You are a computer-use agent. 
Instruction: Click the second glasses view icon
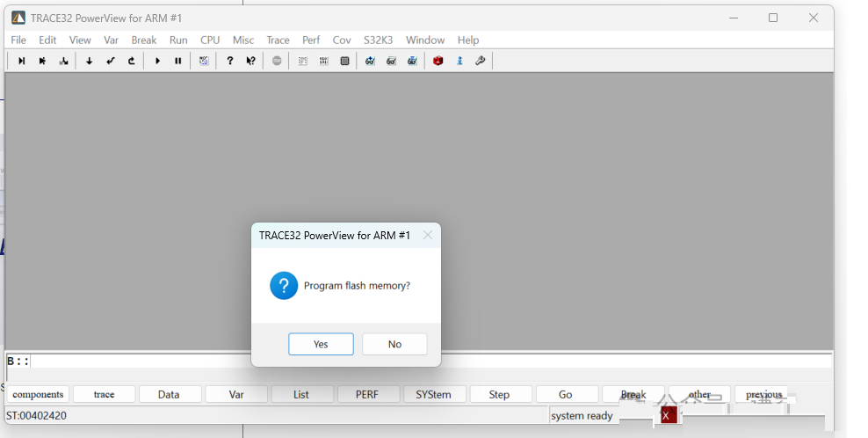pos(391,61)
